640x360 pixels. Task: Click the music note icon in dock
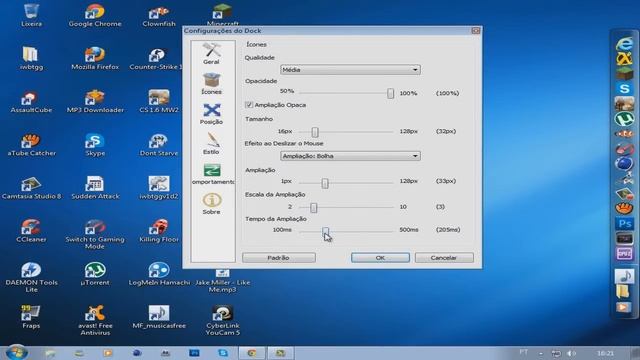point(624,276)
